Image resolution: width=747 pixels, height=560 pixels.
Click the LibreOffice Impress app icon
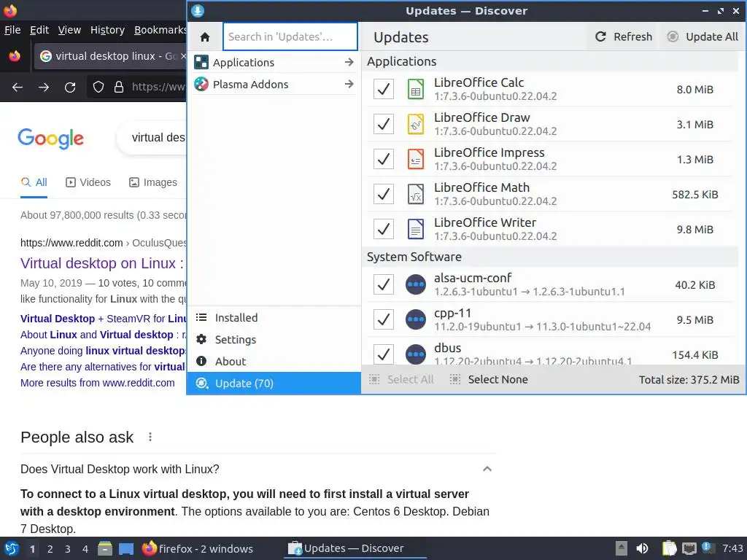[415, 160]
